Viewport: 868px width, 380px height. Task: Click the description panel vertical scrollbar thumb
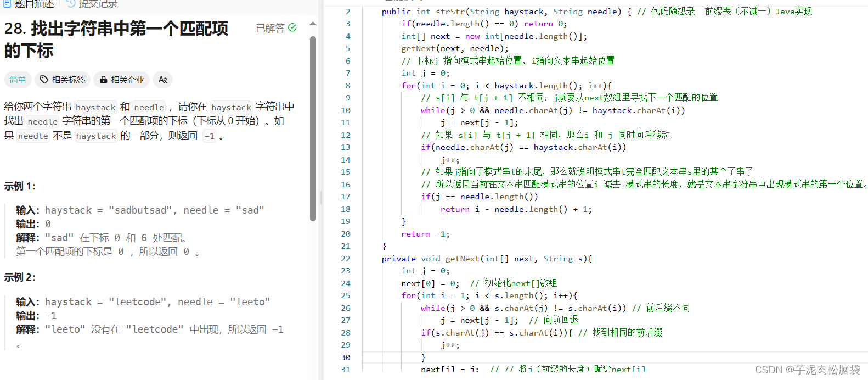pos(313,128)
